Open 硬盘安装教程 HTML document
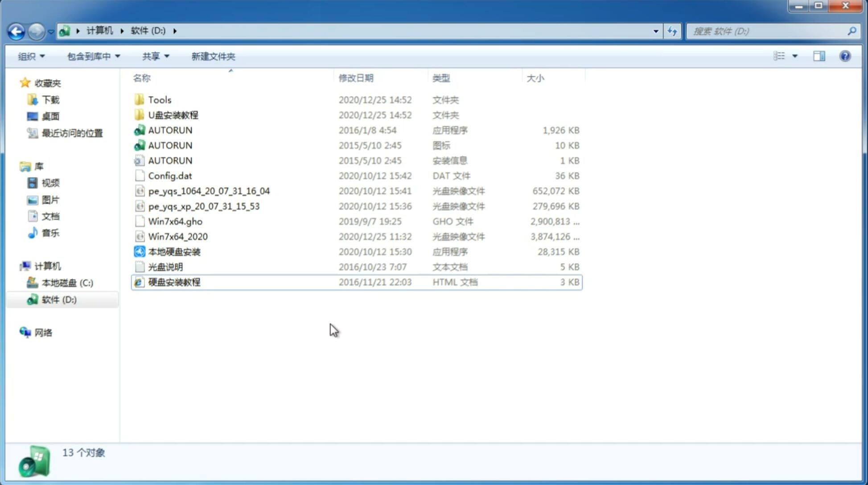The height and width of the screenshot is (485, 868). (174, 282)
